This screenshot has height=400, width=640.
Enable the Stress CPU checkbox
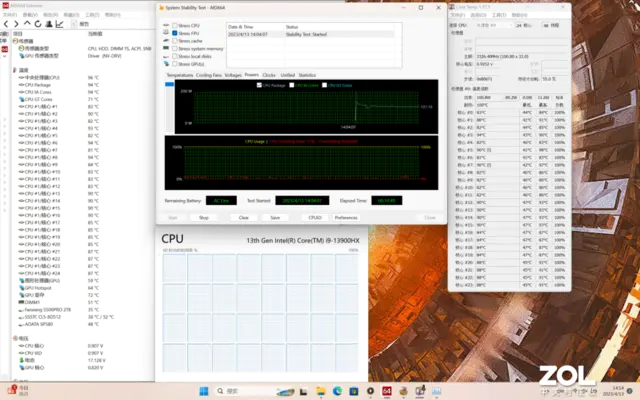click(175, 25)
